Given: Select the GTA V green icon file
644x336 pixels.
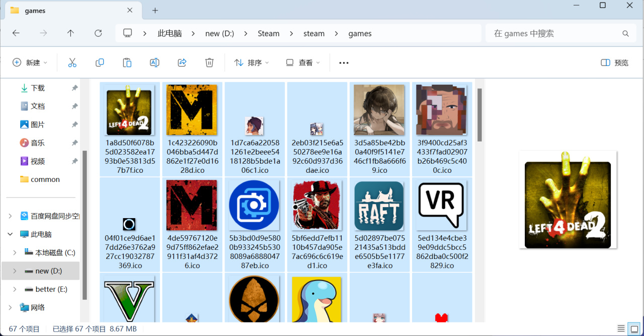Looking at the screenshot, I should [x=130, y=298].
